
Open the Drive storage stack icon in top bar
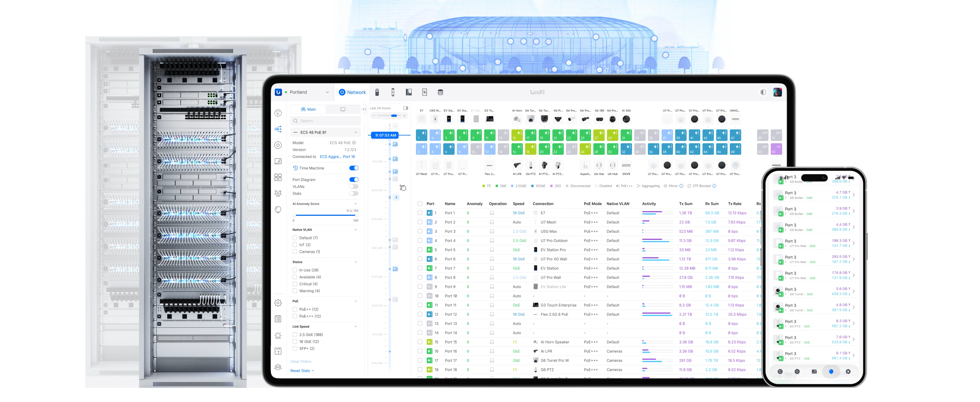(440, 92)
